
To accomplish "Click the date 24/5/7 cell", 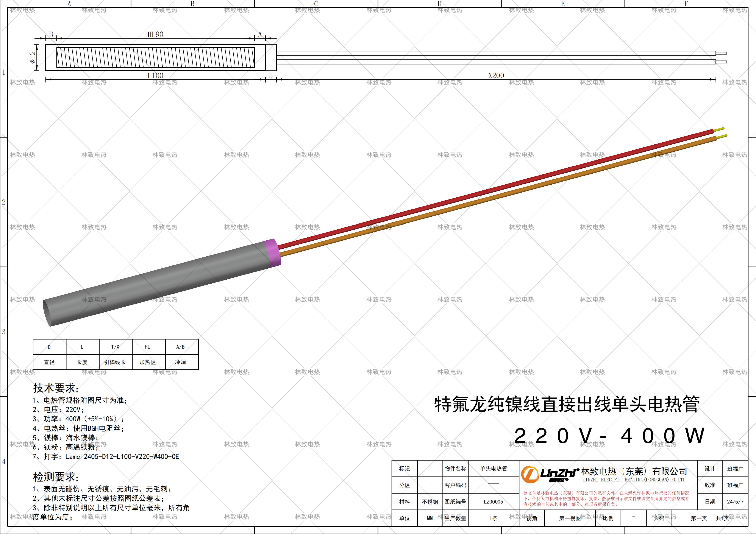I will pyautogui.click(x=735, y=502).
